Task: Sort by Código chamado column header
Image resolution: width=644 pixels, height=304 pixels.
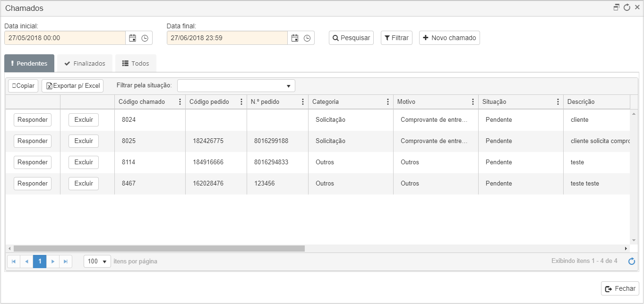Action: coord(142,102)
